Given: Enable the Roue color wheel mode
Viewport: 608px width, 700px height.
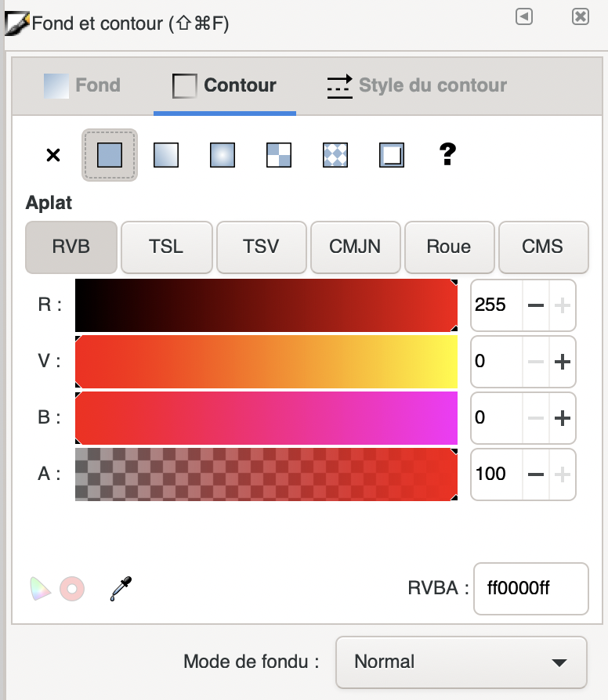Looking at the screenshot, I should click(x=449, y=247).
